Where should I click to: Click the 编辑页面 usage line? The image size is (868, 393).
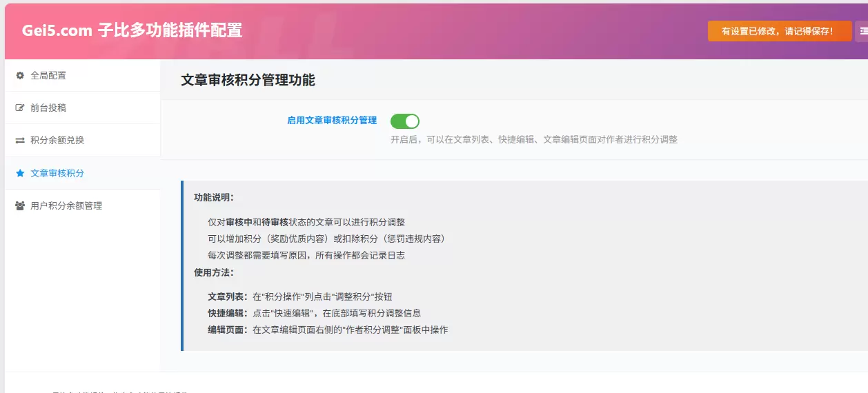tap(328, 330)
